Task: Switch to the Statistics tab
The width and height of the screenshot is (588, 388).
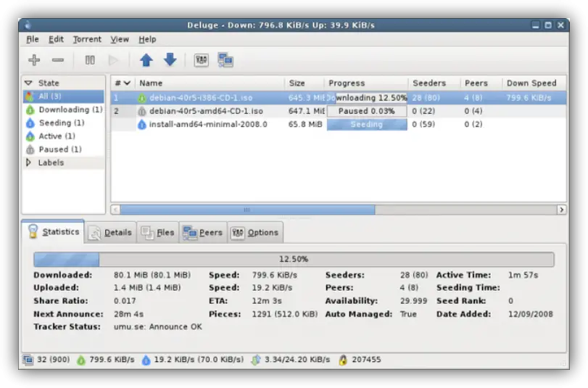Action: 53,232
